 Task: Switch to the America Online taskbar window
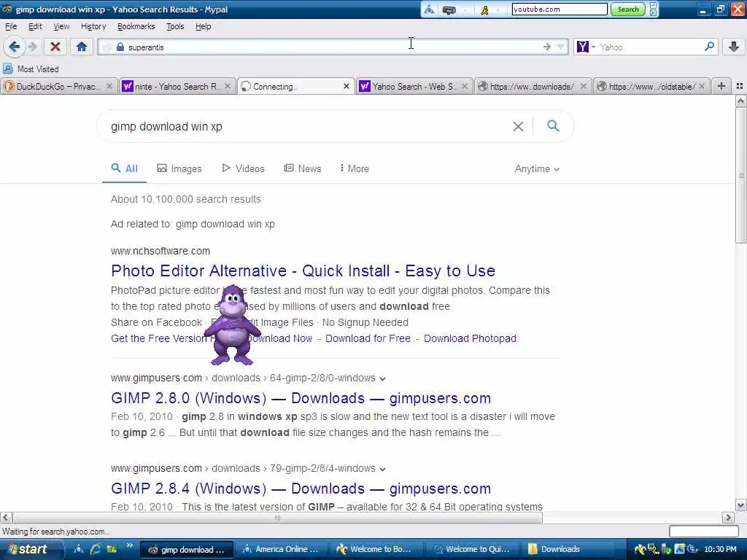(x=281, y=549)
